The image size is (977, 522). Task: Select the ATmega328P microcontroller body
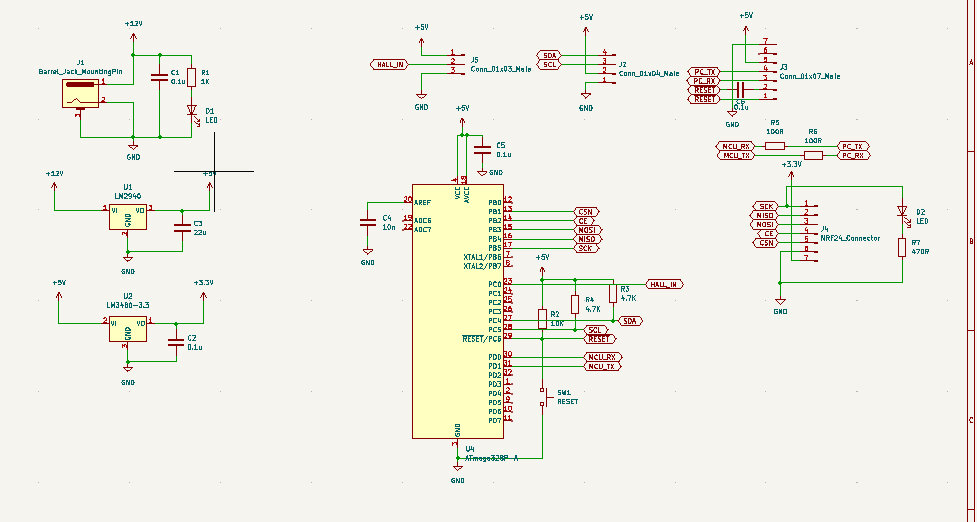(458, 311)
